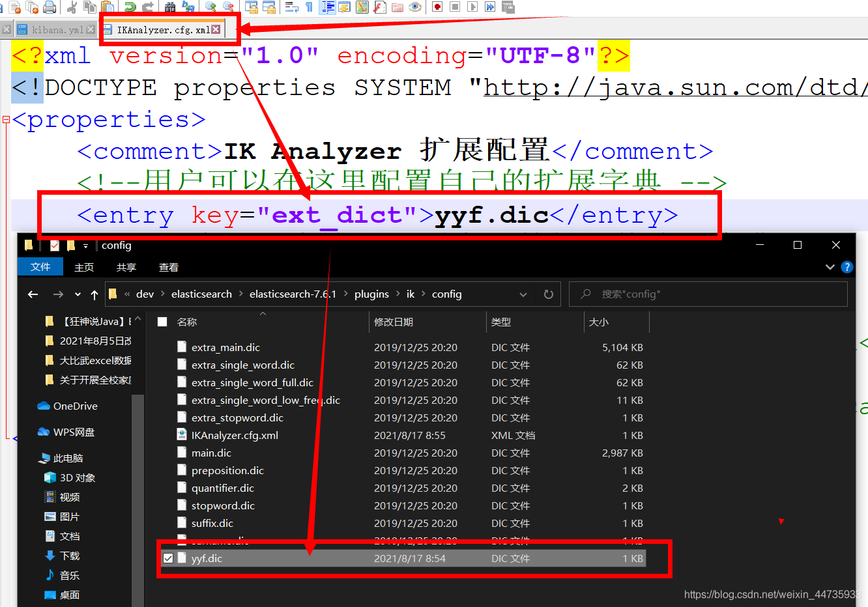
Task: Click the Zoom Out magnifier icon
Action: click(228, 8)
